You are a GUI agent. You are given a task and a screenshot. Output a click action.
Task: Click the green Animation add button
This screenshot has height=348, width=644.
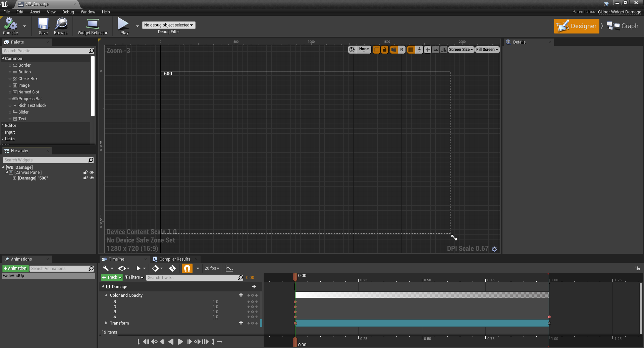click(15, 268)
